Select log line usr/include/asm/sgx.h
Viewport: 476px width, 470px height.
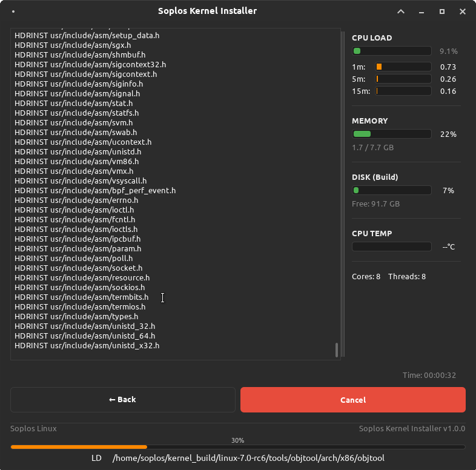pos(73,45)
